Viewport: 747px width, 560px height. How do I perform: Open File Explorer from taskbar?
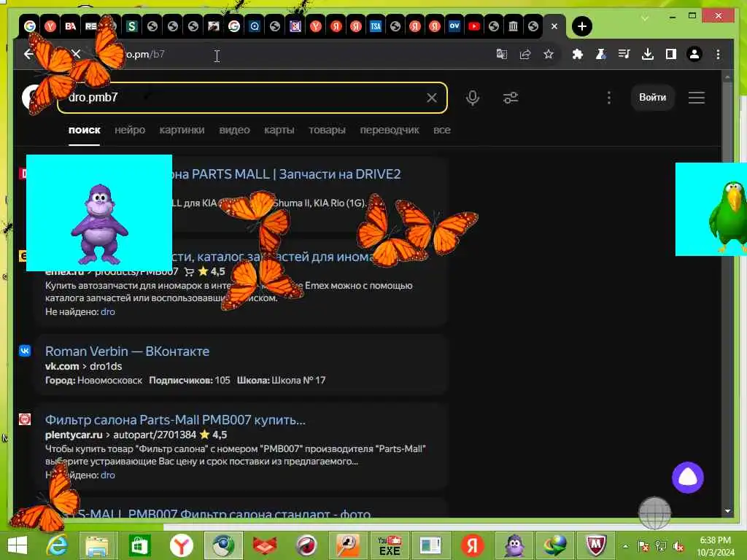[x=97, y=545]
